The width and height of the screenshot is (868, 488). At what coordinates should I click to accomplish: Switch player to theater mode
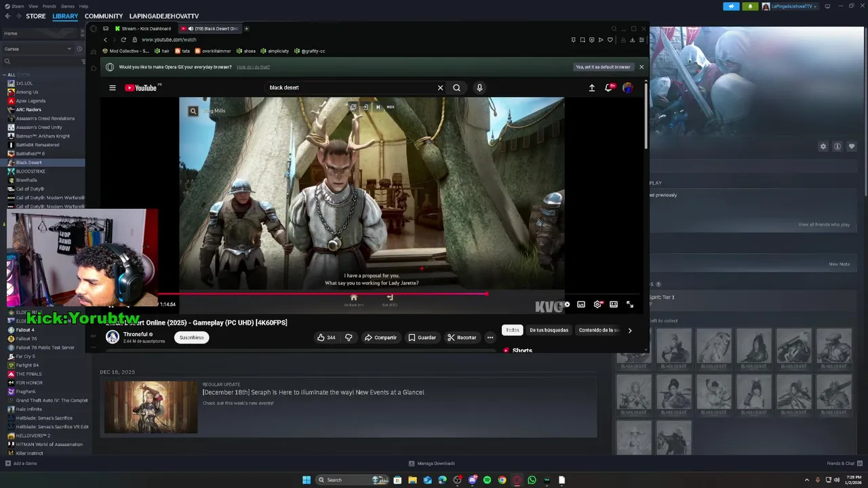coord(614,304)
